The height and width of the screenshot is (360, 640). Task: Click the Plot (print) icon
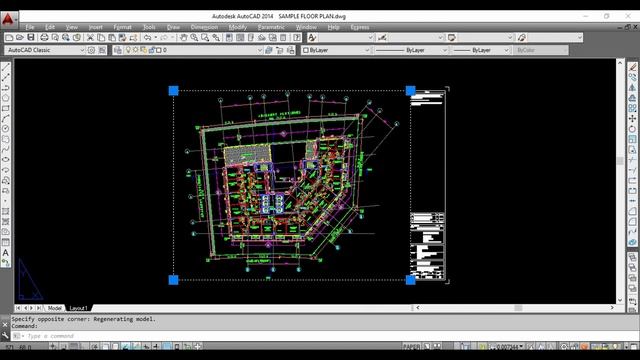(x=44, y=38)
